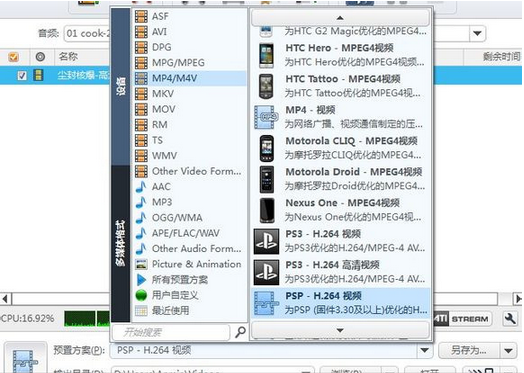Choose RM format entry
Image resolution: width=524 pixels, height=373 pixels.
189,125
